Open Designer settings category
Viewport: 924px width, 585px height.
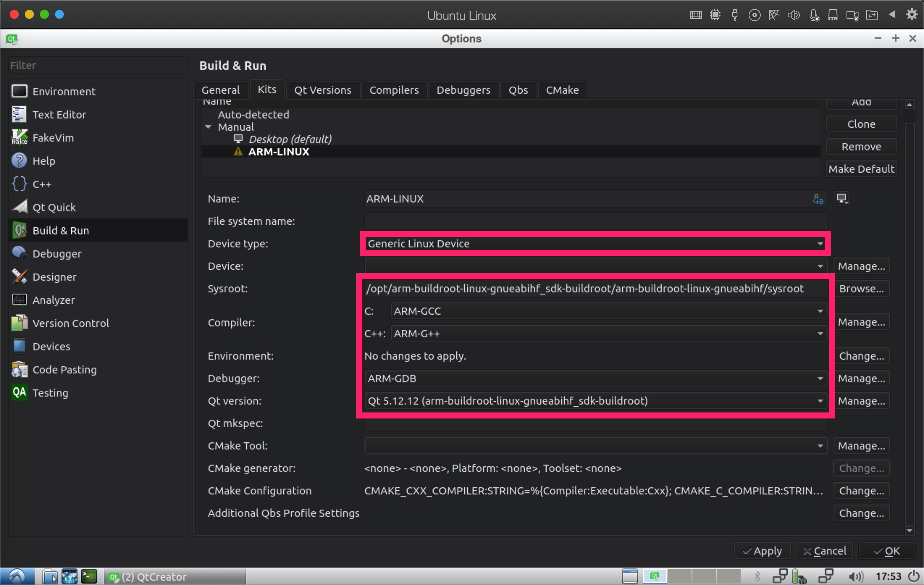pyautogui.click(x=98, y=277)
